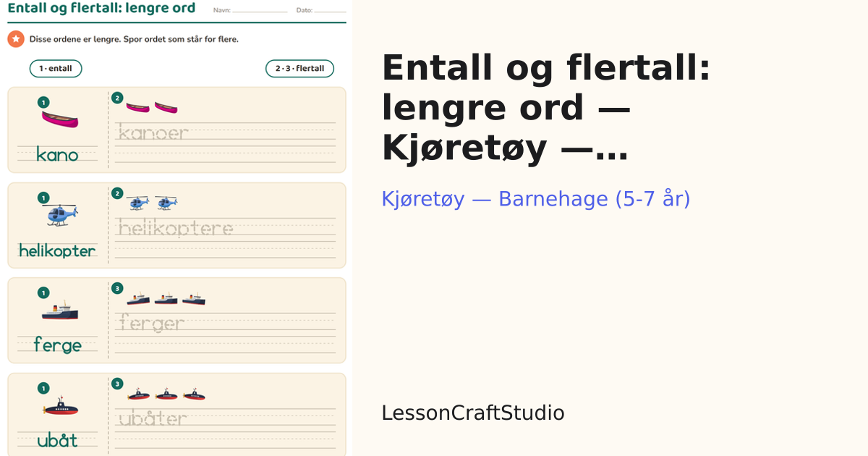
Task: Click the traced word 'ferger' writing line
Action: 225,324
